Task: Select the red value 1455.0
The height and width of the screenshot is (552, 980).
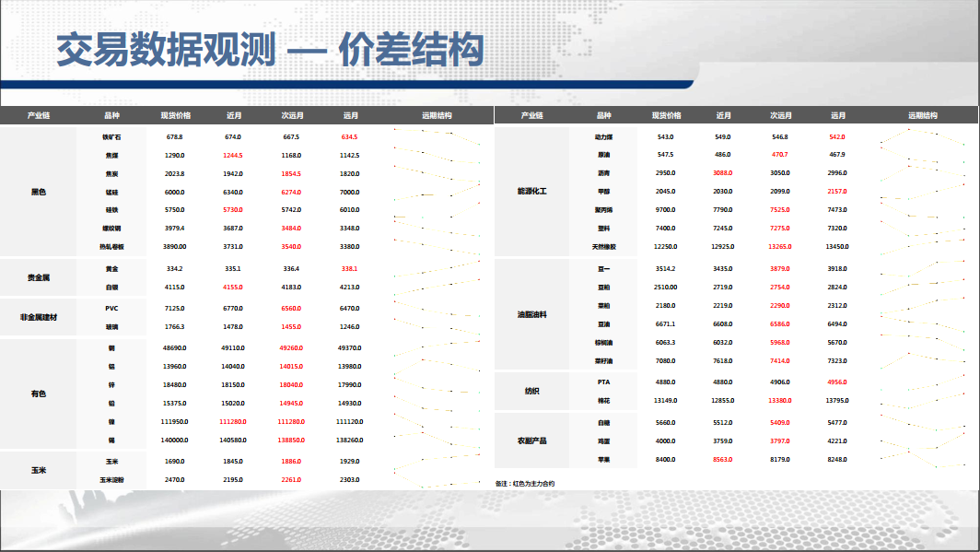Action: [291, 327]
